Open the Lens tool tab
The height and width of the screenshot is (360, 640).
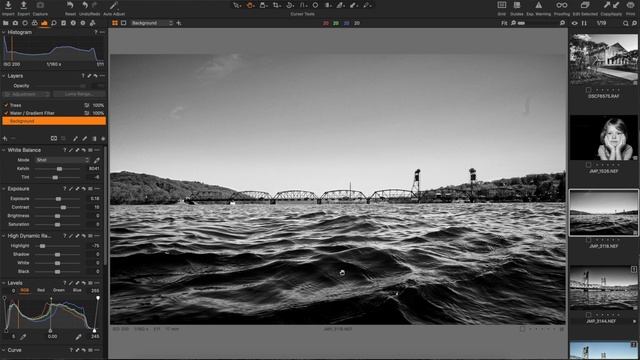point(25,23)
